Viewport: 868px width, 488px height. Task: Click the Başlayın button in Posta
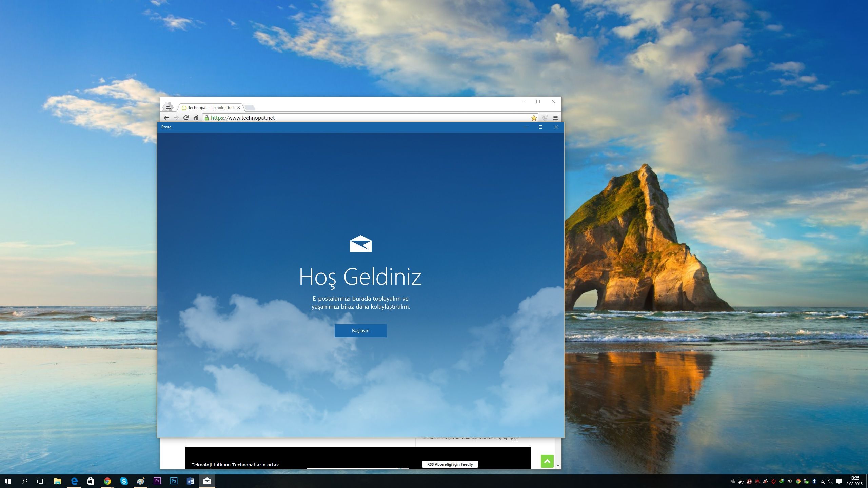360,330
